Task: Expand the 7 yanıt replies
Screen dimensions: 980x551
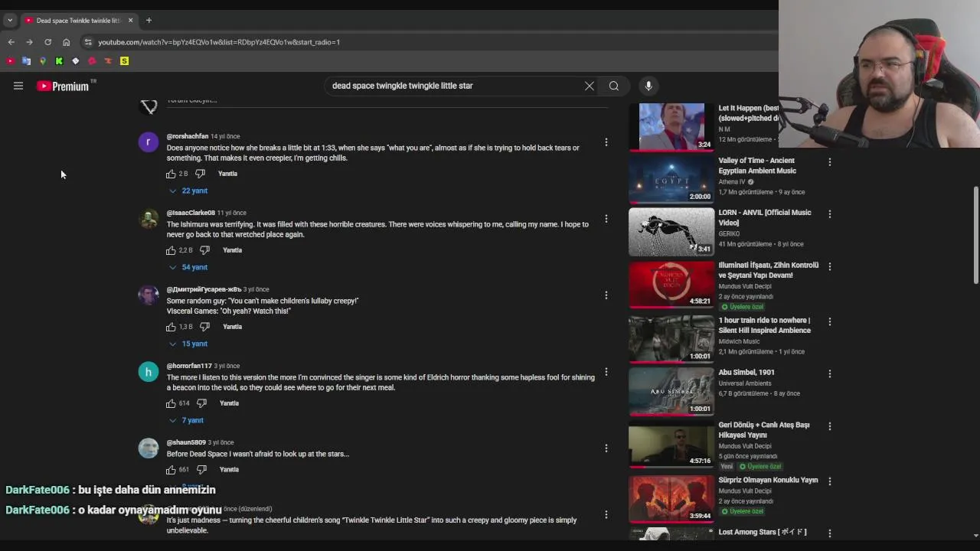Action: [x=186, y=420]
